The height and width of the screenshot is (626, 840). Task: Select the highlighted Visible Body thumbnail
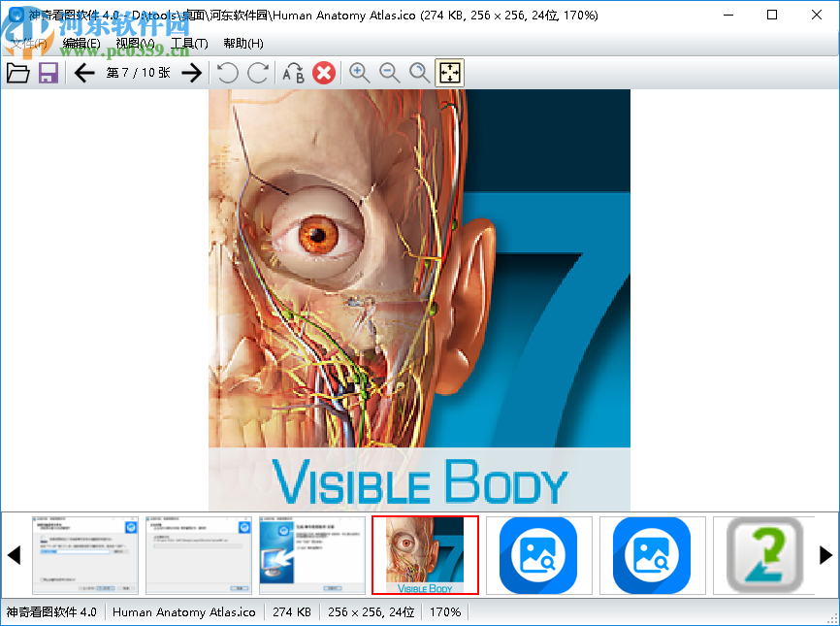[426, 555]
